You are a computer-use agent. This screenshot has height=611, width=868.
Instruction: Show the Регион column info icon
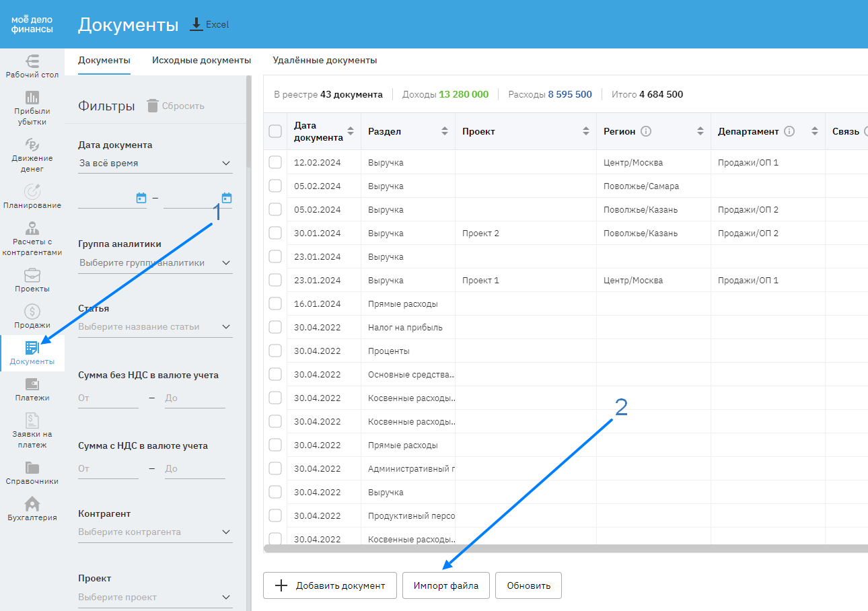(x=646, y=131)
